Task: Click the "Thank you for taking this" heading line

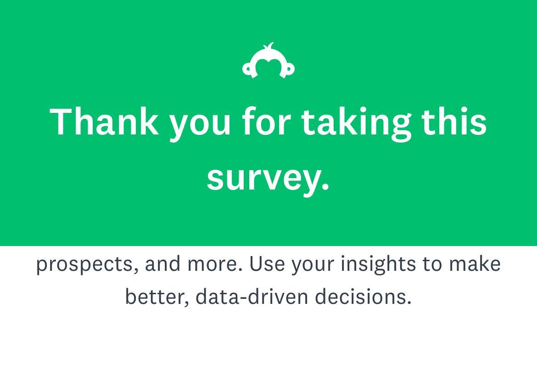Action: point(268,121)
